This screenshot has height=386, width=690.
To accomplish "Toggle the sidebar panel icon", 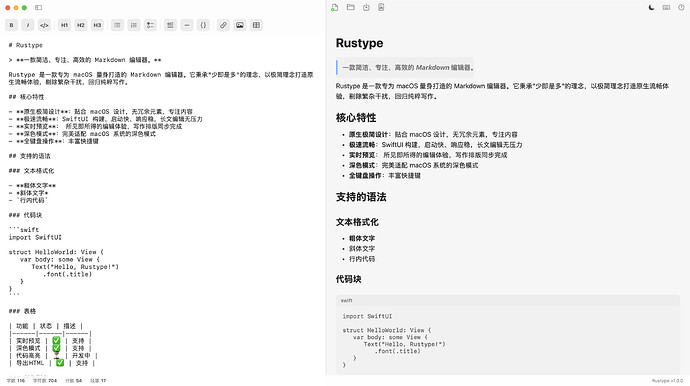I will point(38,7).
